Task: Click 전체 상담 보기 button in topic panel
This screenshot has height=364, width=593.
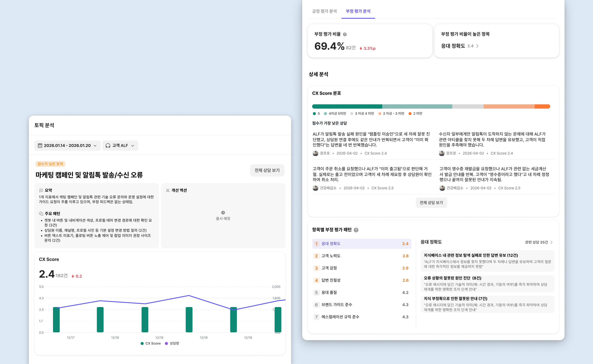Action: [267, 170]
